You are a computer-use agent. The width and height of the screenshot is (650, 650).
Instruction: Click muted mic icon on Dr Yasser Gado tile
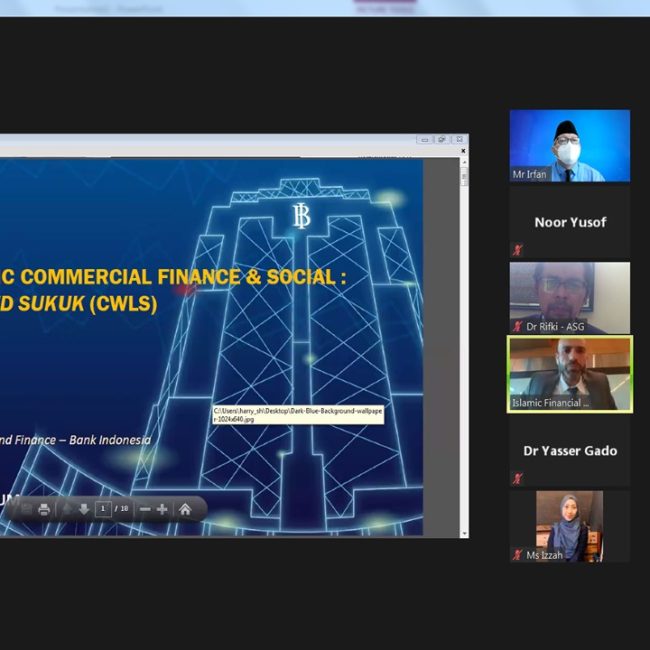(x=518, y=478)
